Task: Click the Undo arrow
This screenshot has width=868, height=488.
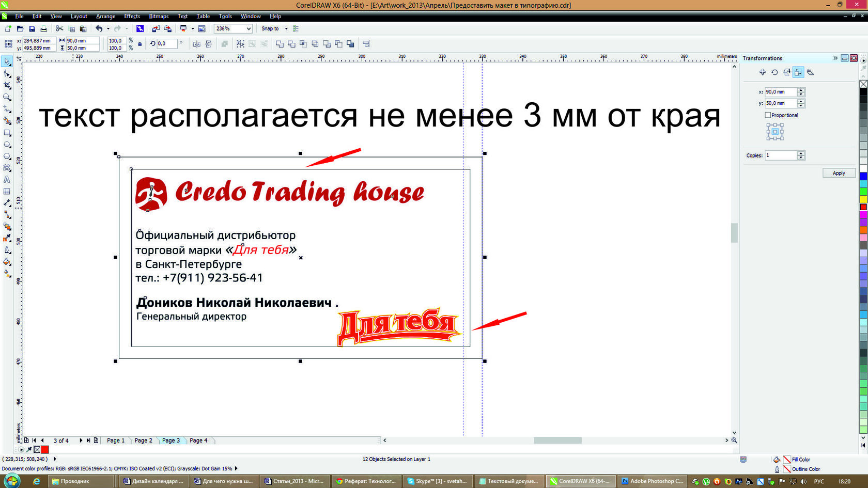Action: point(99,29)
